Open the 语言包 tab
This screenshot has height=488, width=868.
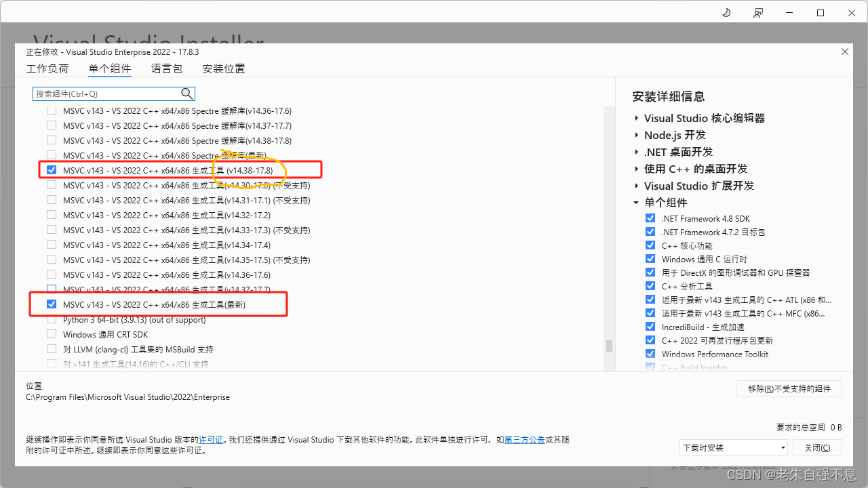(x=167, y=68)
